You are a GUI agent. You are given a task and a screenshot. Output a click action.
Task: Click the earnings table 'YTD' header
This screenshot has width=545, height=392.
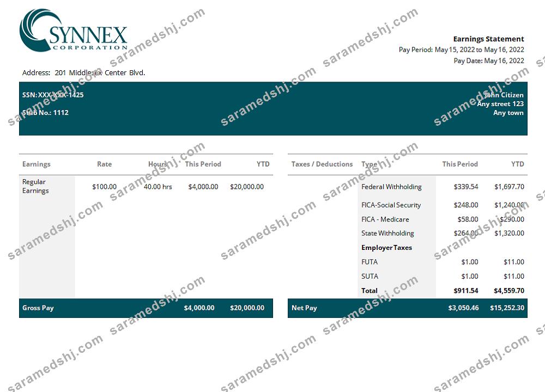coord(263,164)
